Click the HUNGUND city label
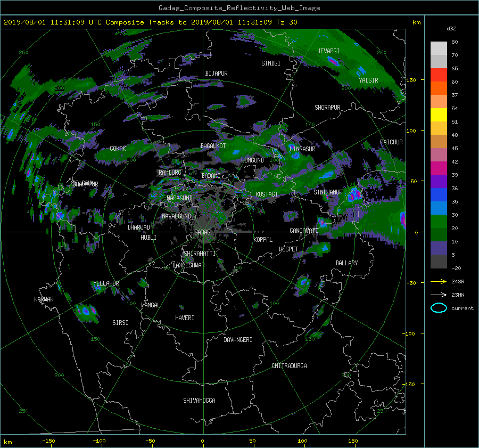Image resolution: width=479 pixels, height=448 pixels. 252,160
